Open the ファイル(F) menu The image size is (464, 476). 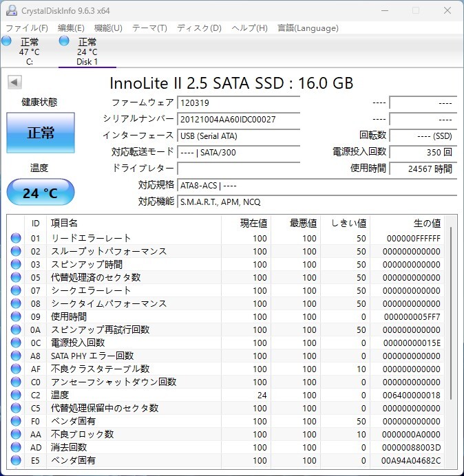27,28
